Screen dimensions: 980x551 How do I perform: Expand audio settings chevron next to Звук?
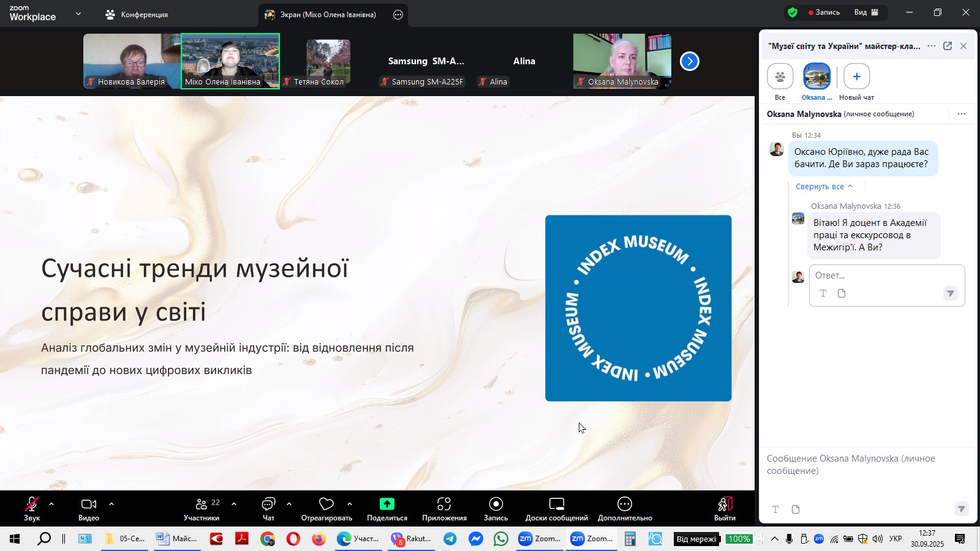pyautogui.click(x=51, y=504)
